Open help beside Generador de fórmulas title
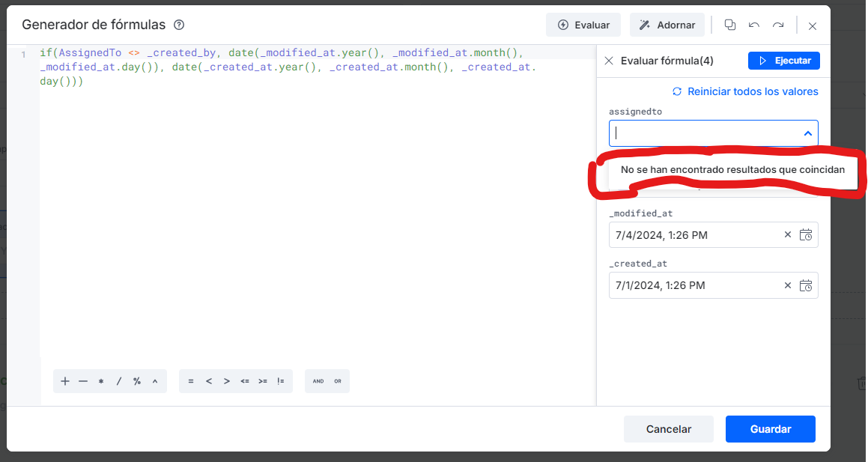 178,24
